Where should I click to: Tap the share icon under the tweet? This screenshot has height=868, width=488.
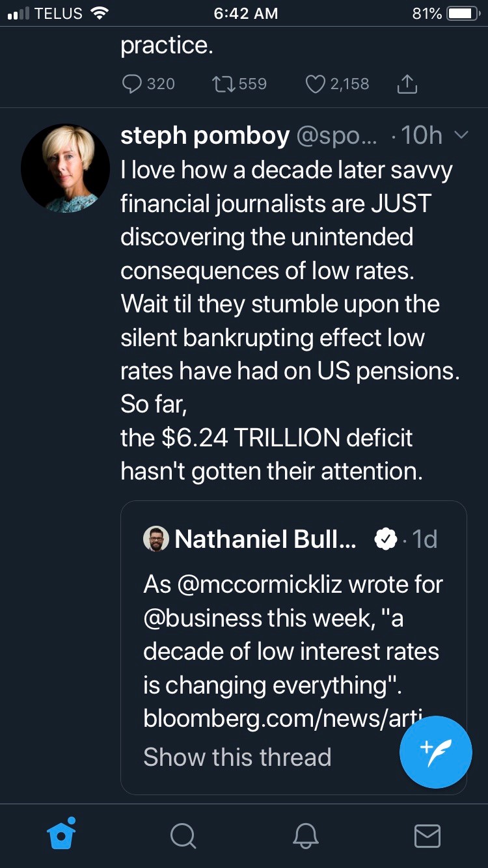coord(407,84)
